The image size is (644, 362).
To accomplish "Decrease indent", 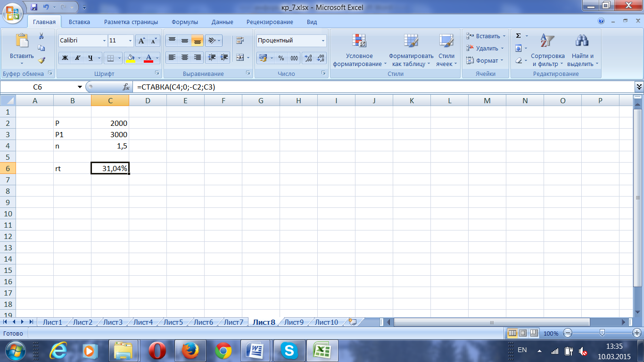I will 212,58.
